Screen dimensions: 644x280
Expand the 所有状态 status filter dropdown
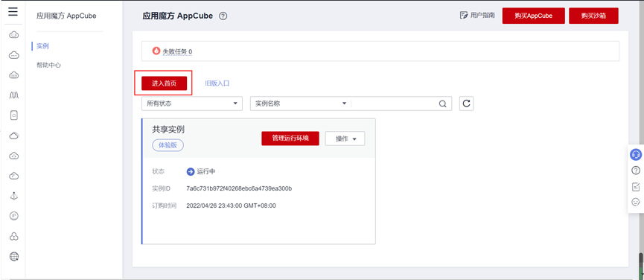[x=192, y=104]
